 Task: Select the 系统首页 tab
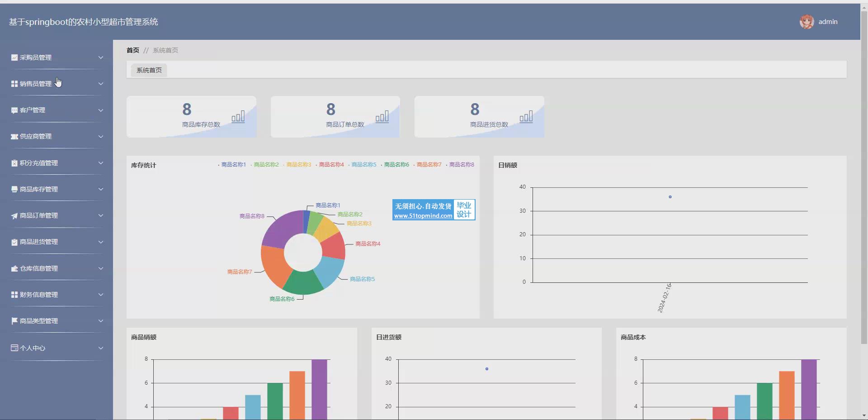tap(149, 70)
